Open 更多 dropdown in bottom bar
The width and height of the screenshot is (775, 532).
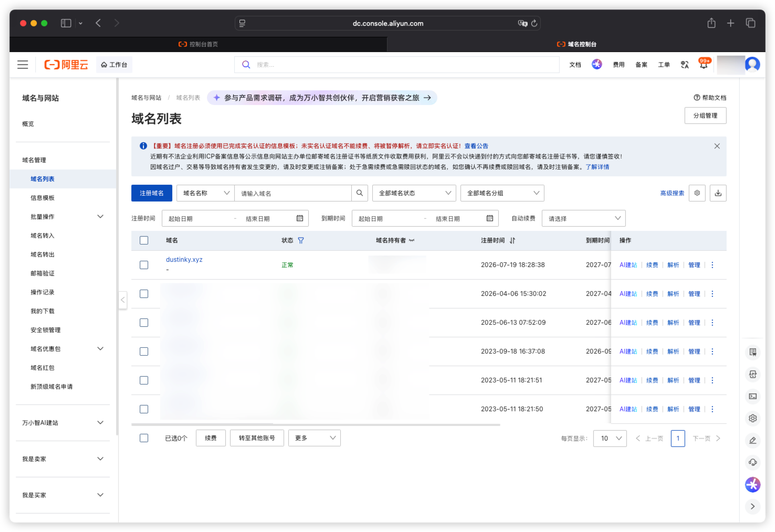click(x=315, y=438)
